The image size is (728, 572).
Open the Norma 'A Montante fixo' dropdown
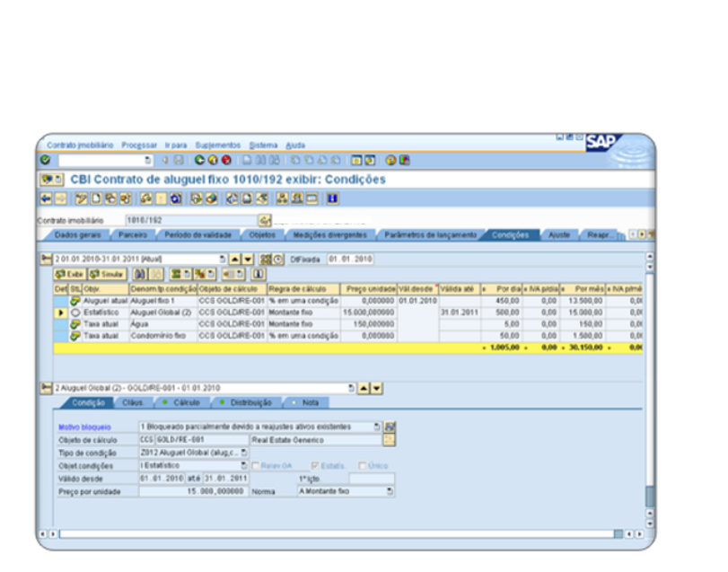click(x=390, y=491)
